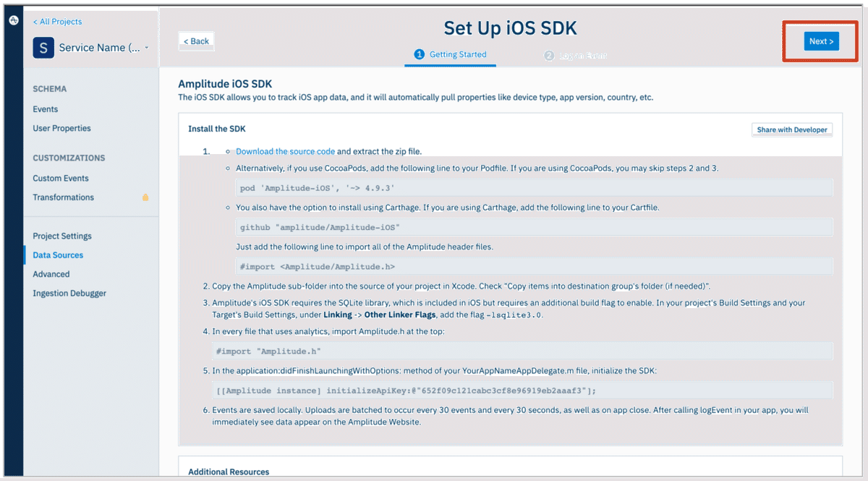Screen dimensions: 868x481
Task: Go back to All Projects
Action: [x=57, y=22]
